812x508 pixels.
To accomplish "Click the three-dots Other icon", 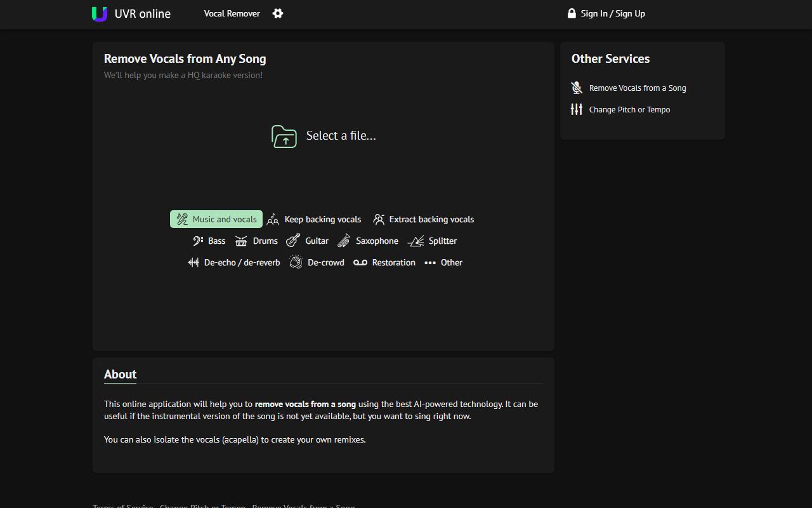I will (x=430, y=263).
